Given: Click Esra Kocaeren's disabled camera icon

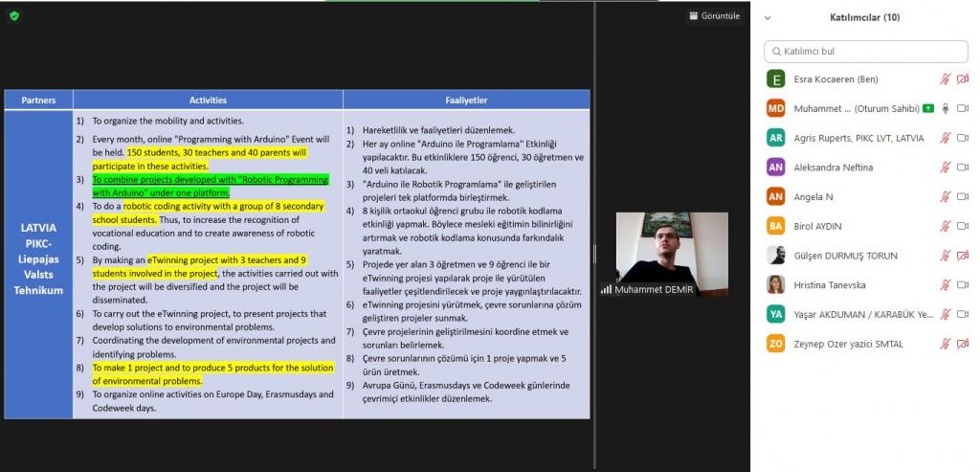Looking at the screenshot, I should pyautogui.click(x=963, y=79).
